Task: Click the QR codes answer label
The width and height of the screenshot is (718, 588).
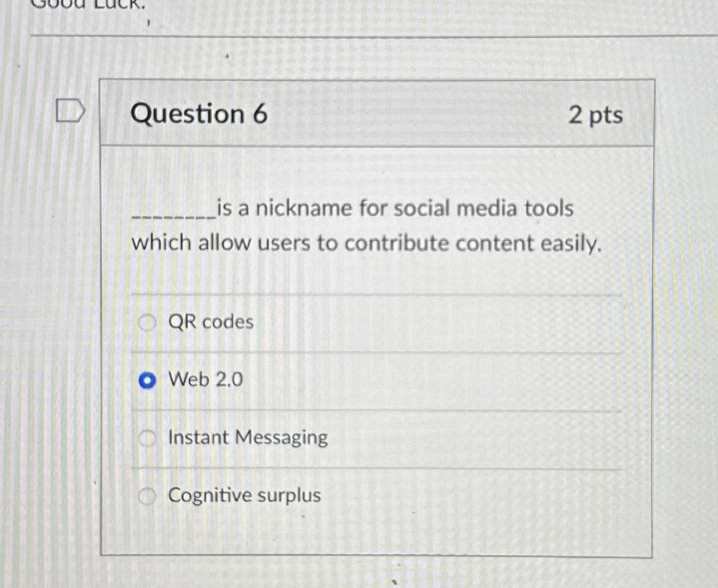Action: 210,322
